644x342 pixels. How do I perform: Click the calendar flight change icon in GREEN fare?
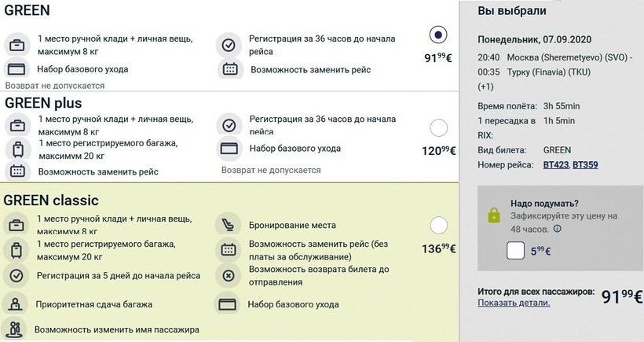[229, 70]
